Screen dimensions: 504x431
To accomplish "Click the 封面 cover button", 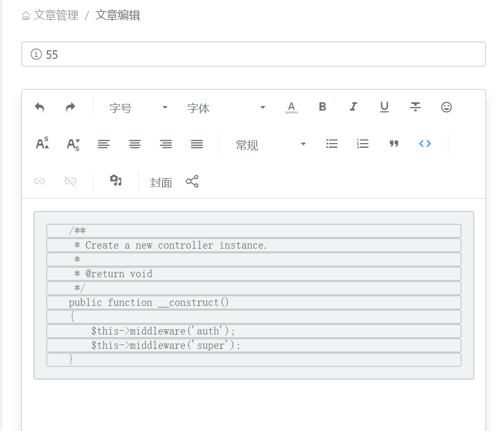I will pos(160,182).
